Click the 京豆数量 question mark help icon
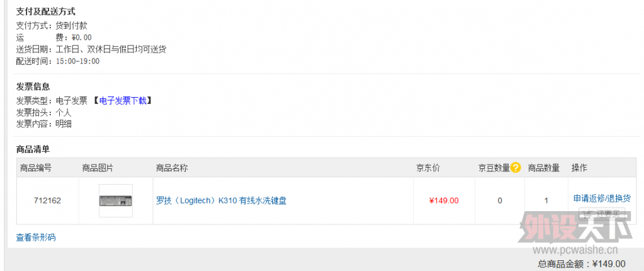 (x=516, y=168)
